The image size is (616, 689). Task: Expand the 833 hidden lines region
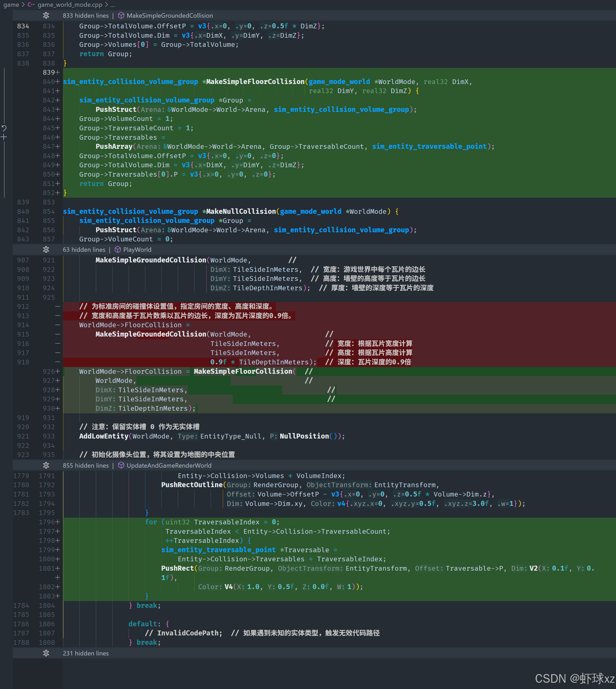86,16
